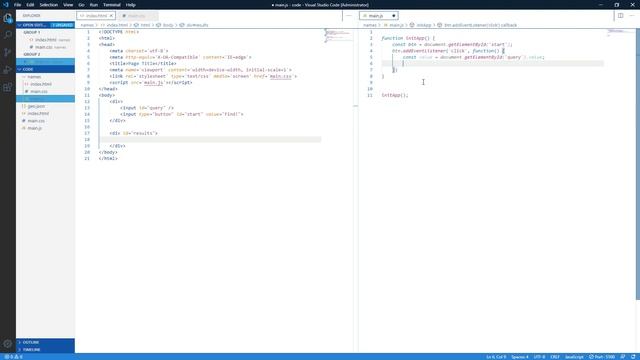
Task: Open geo.json in Explorer
Action: click(45, 106)
